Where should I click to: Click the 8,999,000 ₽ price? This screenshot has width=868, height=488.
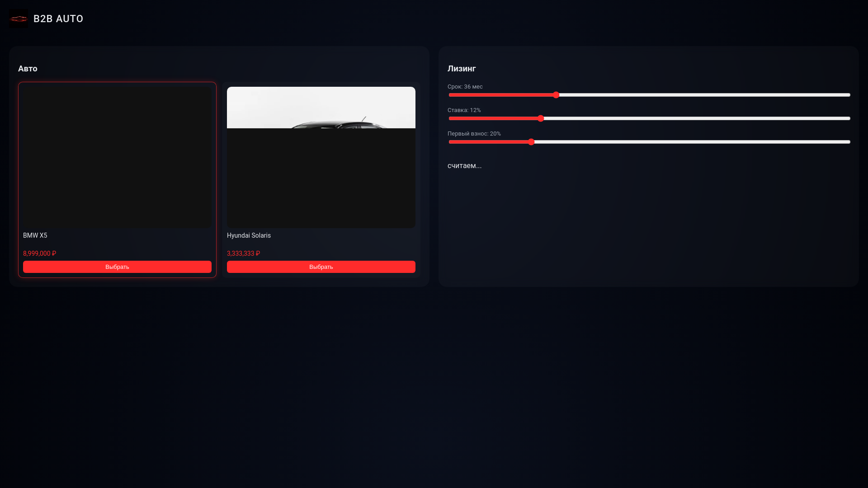pyautogui.click(x=39, y=253)
